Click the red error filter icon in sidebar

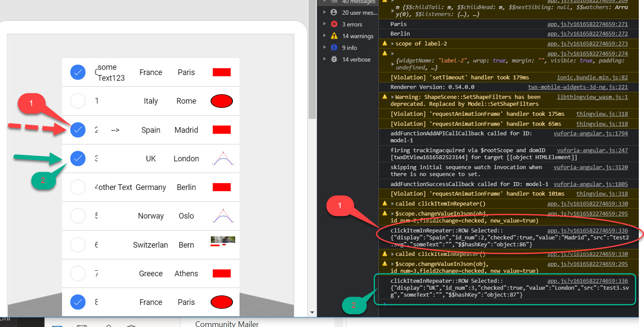[333, 24]
